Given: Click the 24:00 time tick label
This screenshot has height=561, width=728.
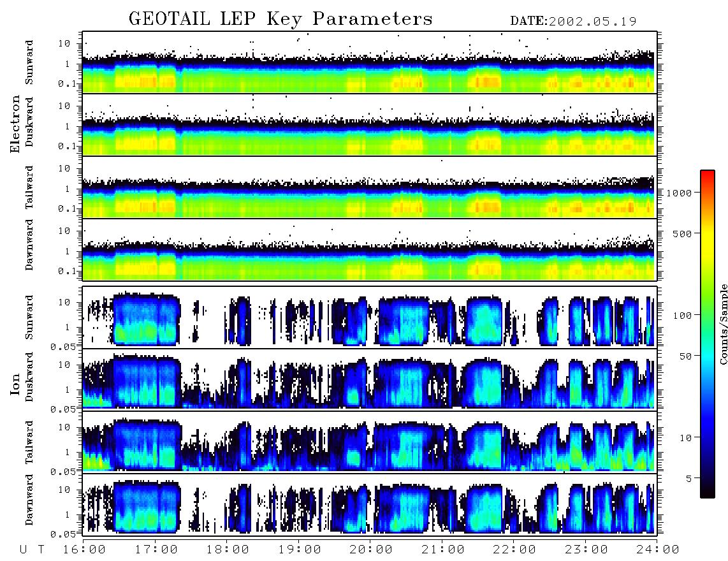Looking at the screenshot, I should click(658, 550).
